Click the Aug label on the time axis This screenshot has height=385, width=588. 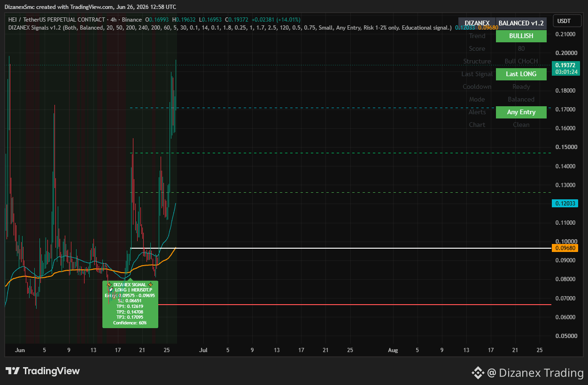point(393,350)
